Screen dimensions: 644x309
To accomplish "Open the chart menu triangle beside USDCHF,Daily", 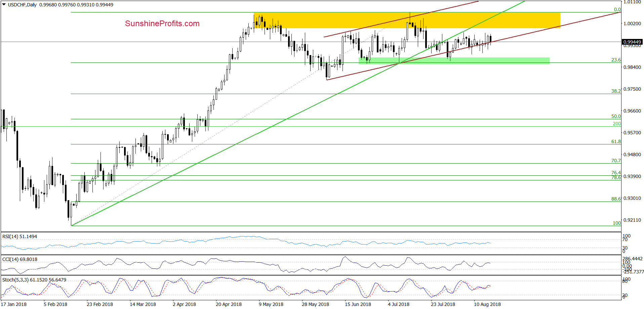I will tap(4, 5).
